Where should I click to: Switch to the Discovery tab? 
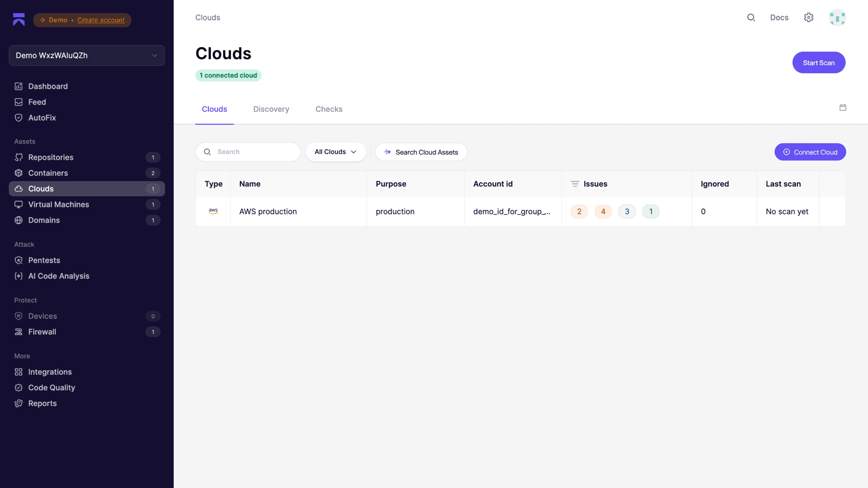271,109
